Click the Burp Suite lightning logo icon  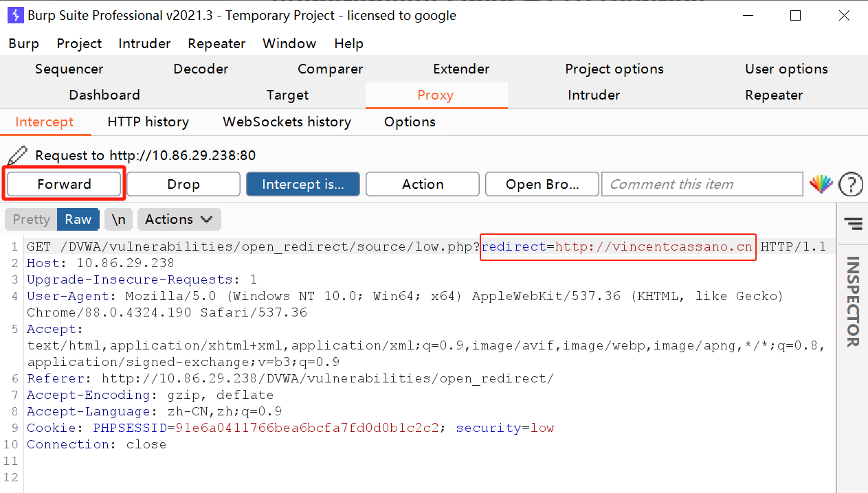[15, 15]
